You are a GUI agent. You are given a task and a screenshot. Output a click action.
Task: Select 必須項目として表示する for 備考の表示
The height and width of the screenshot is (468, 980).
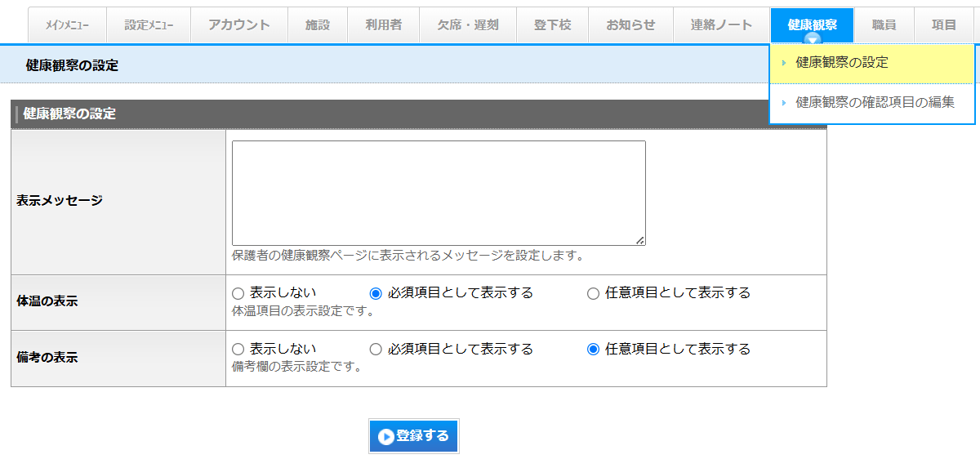376,350
